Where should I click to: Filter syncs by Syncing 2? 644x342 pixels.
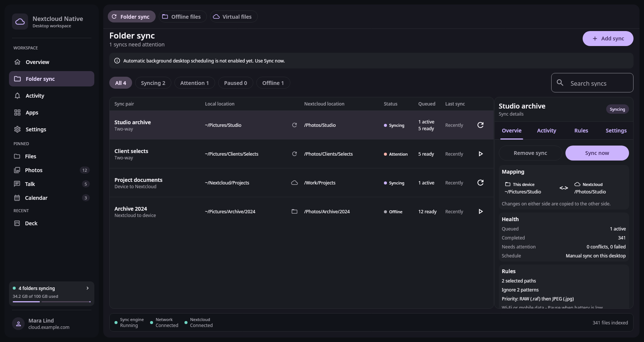[x=153, y=83]
